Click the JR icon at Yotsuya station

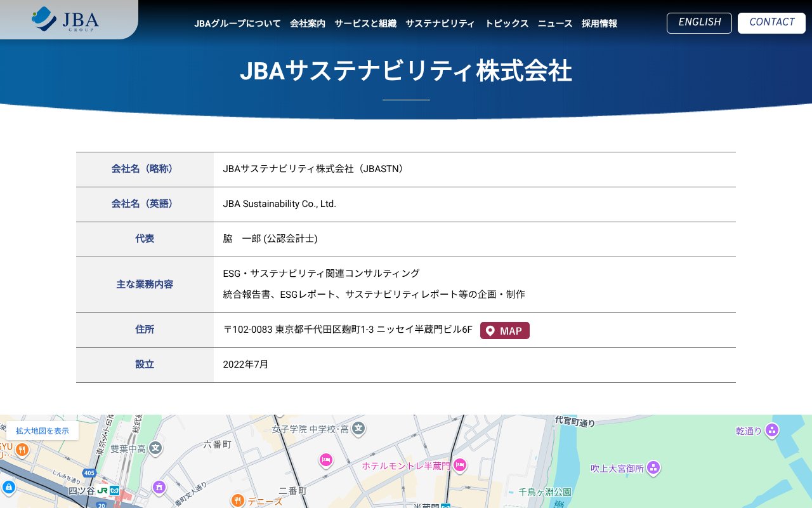pyautogui.click(x=103, y=490)
